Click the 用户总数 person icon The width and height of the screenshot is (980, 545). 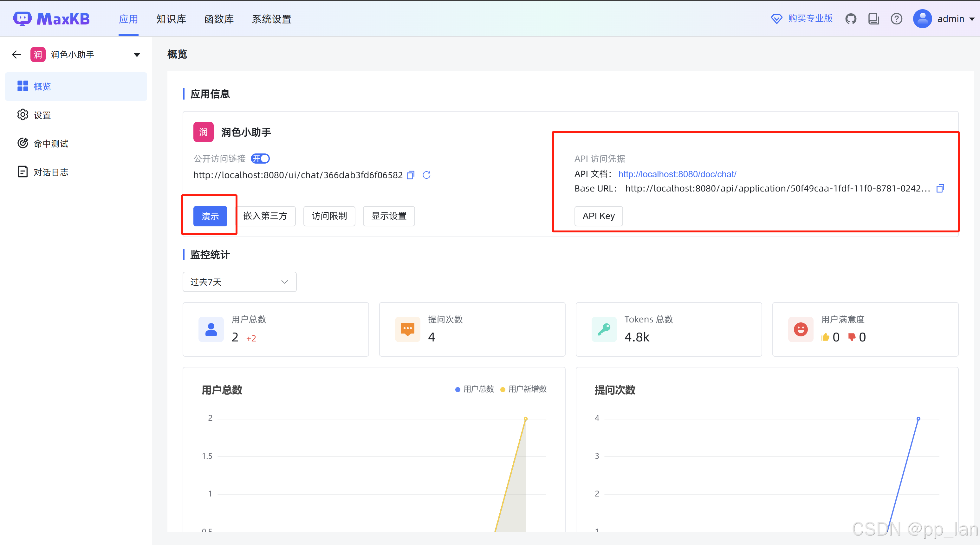211,329
